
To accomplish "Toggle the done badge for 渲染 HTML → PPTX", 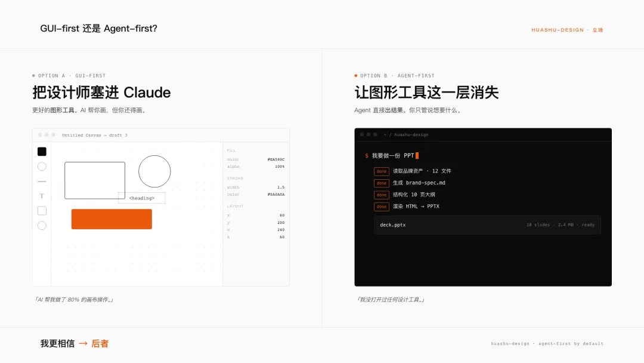I will point(382,207).
